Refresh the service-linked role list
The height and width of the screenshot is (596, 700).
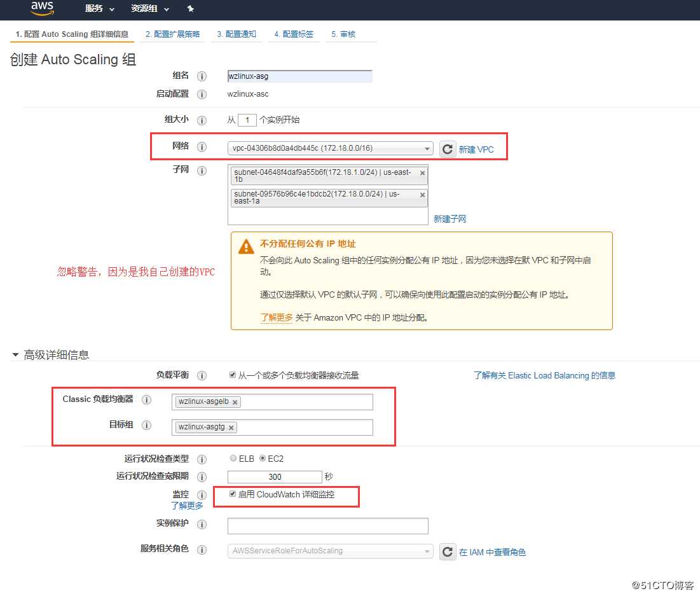pyautogui.click(x=448, y=551)
